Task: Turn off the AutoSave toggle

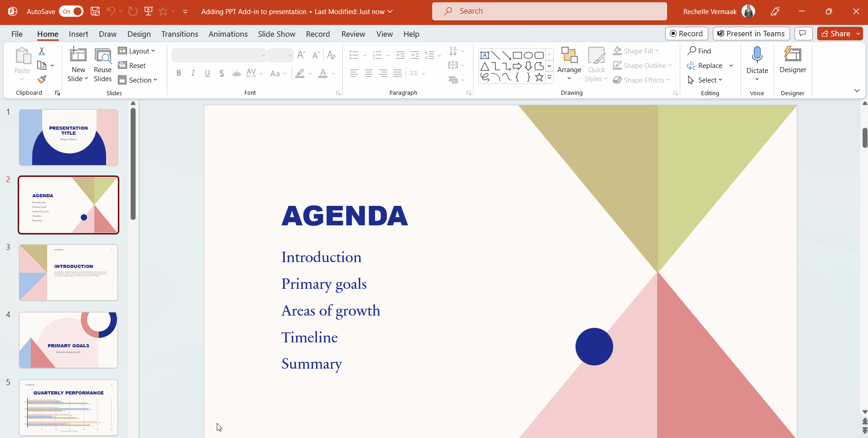Action: click(72, 11)
